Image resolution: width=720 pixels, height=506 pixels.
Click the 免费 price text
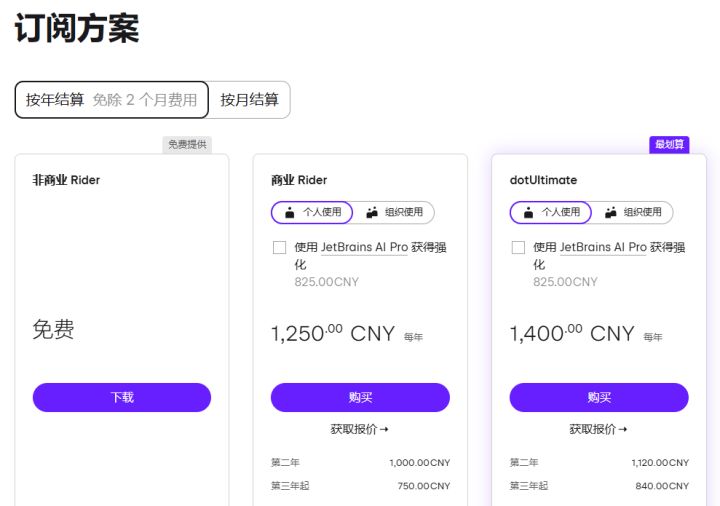point(53,329)
